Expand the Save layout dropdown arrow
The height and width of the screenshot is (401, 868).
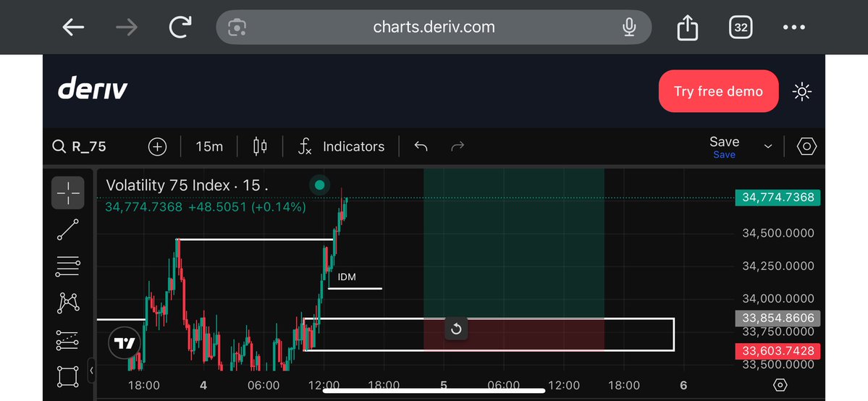coord(768,147)
